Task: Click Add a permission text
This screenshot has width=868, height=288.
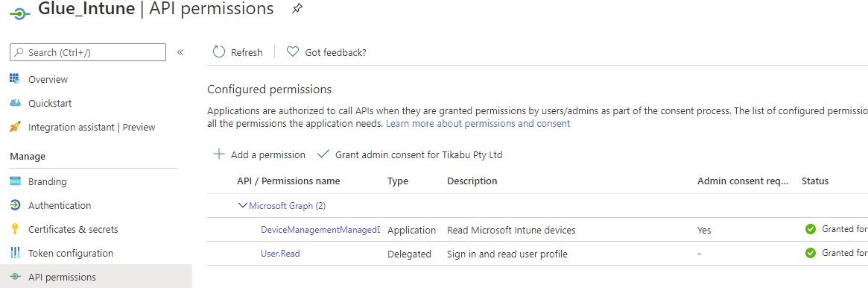Action: pos(268,154)
